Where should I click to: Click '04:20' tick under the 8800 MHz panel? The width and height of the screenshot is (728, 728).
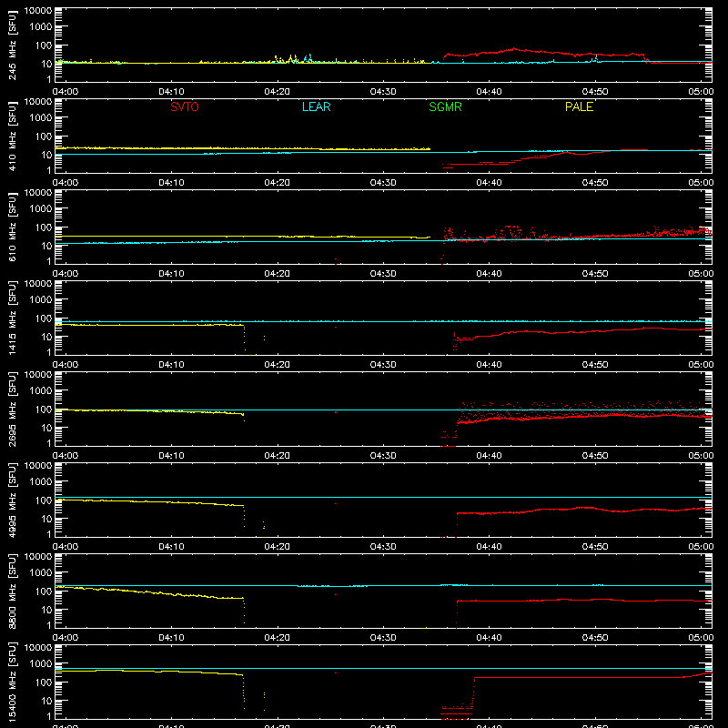tap(278, 638)
